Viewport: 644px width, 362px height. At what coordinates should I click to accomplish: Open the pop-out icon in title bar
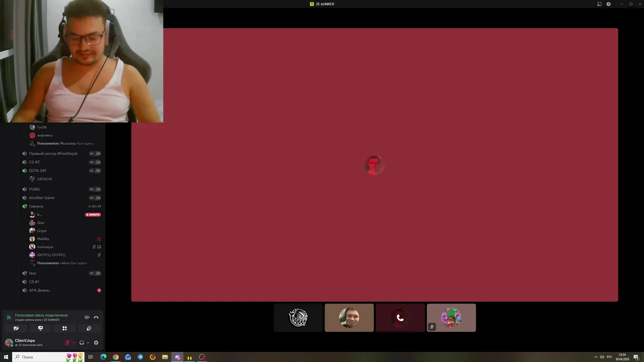599,4
